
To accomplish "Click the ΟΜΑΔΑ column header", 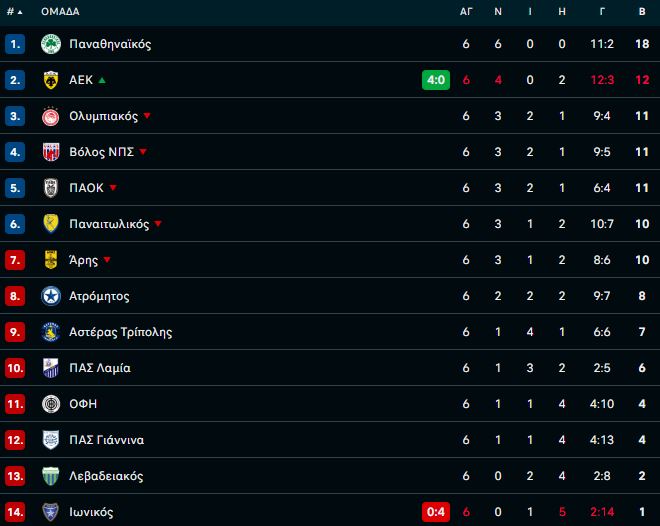I will (x=60, y=12).
